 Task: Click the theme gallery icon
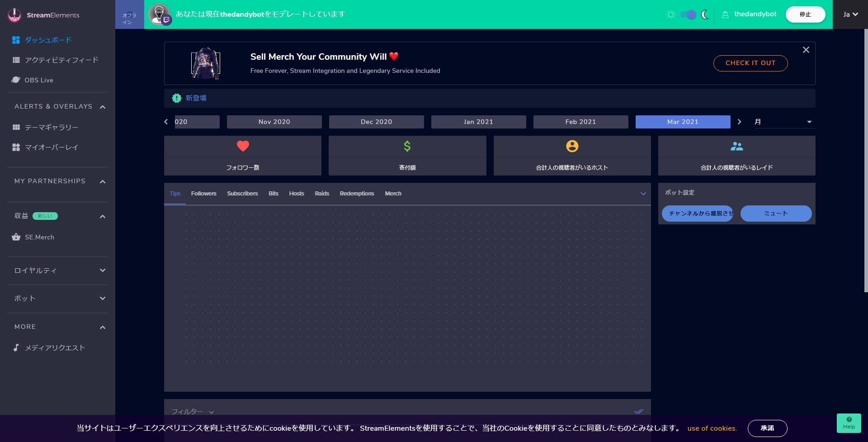pos(16,127)
